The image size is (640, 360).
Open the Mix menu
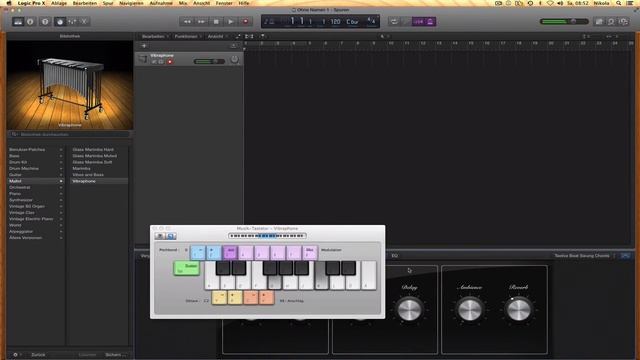pyautogui.click(x=183, y=3)
